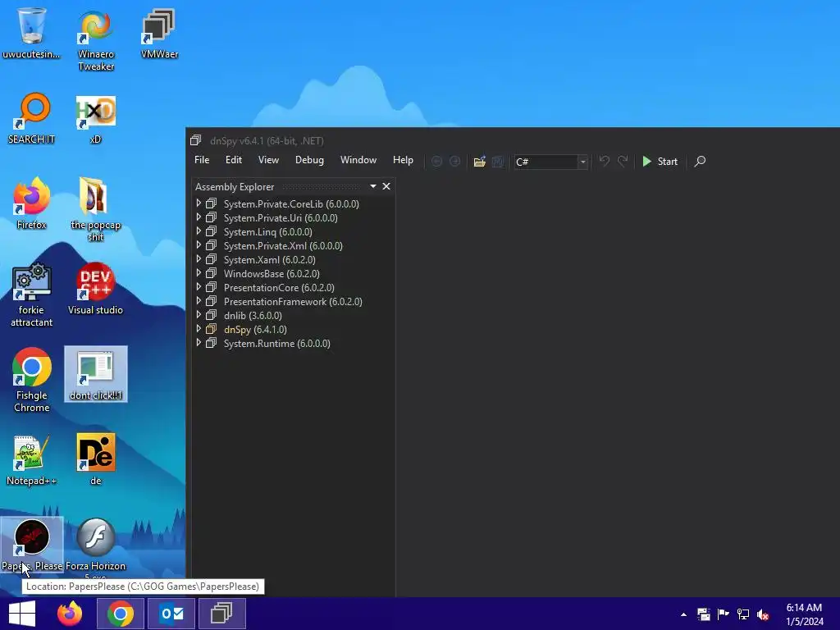Open Assembly Explorer panel options arrow

(373, 186)
